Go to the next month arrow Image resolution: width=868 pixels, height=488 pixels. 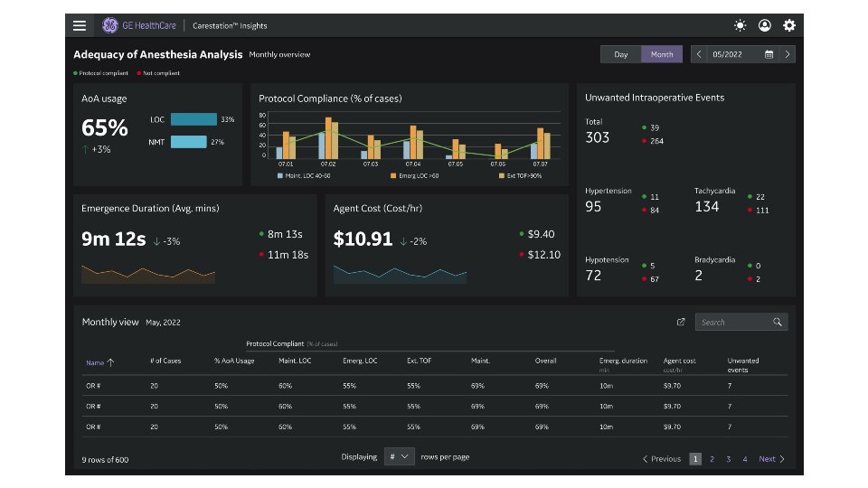coord(788,54)
